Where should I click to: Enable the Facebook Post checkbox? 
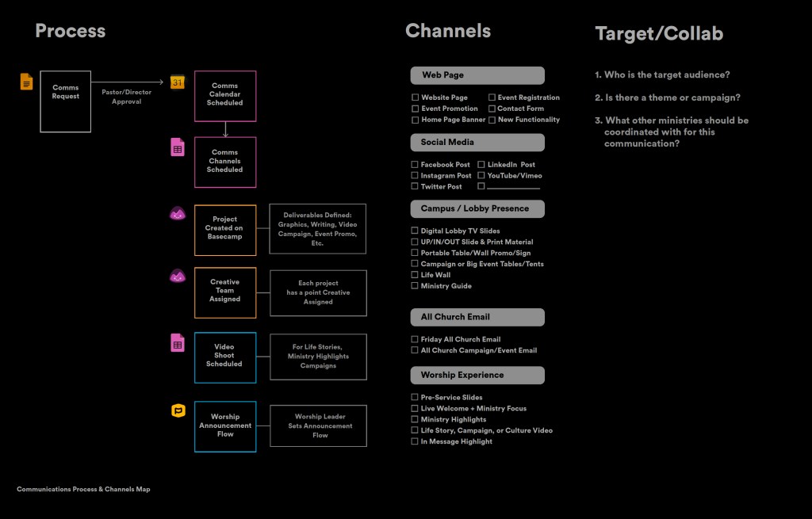pos(415,165)
